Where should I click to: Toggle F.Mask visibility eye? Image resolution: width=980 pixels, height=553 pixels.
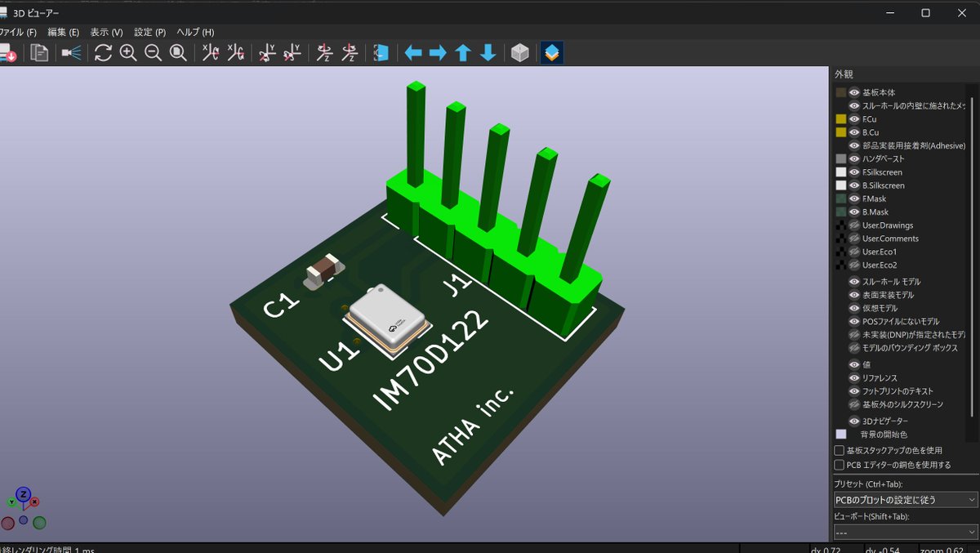(x=854, y=198)
